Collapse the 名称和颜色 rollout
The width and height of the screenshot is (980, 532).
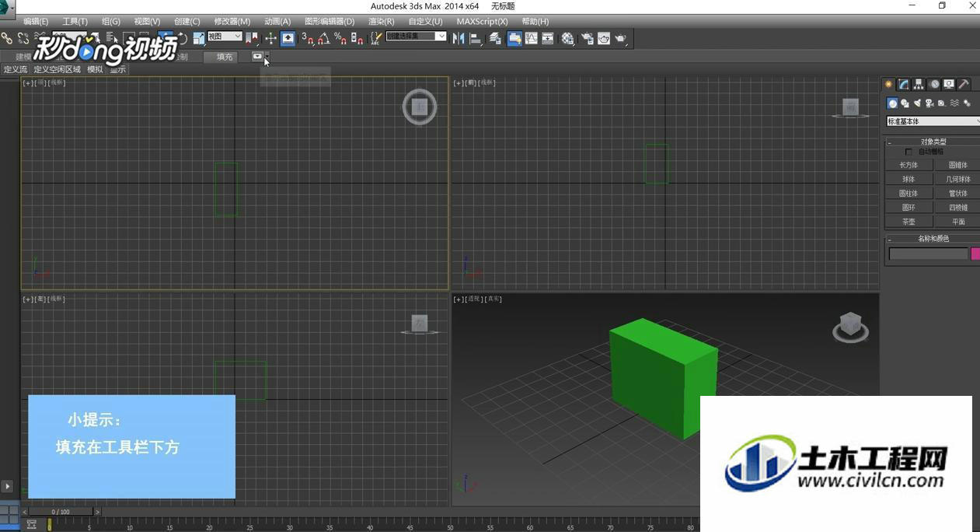click(x=933, y=239)
